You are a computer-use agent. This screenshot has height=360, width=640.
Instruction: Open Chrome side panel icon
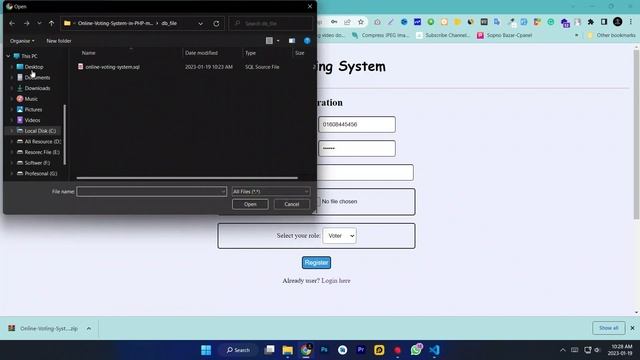604,22
